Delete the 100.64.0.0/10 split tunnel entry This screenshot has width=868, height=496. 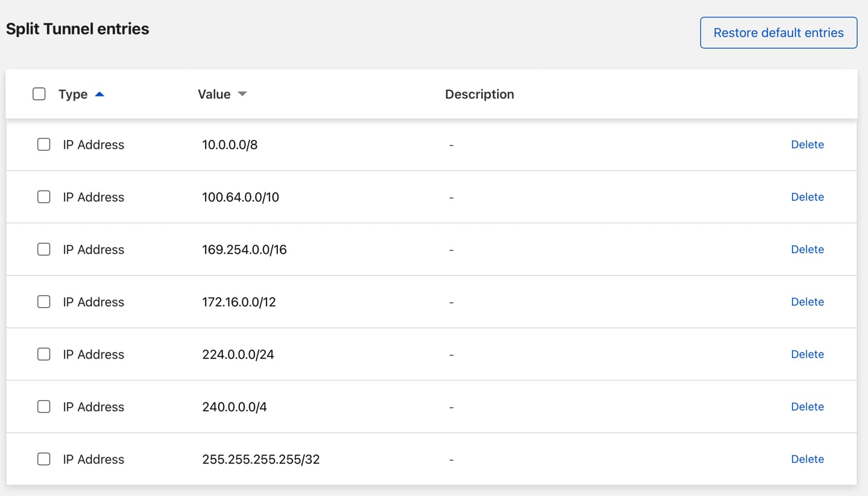click(x=808, y=196)
